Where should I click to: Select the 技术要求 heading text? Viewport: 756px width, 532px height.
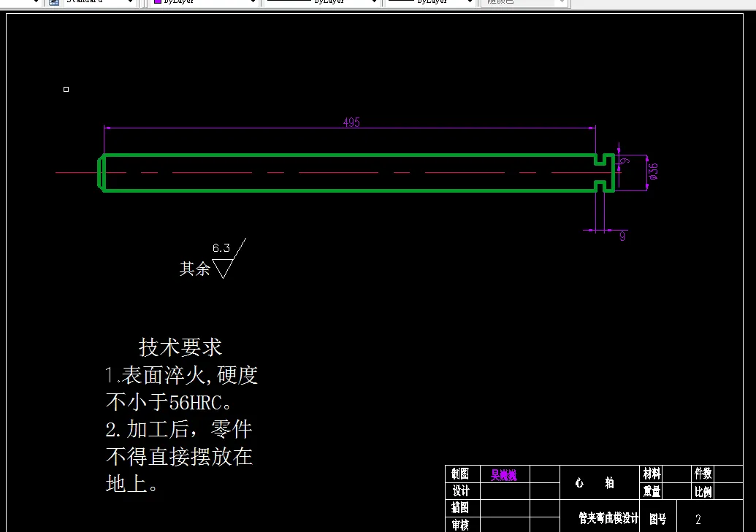point(180,347)
